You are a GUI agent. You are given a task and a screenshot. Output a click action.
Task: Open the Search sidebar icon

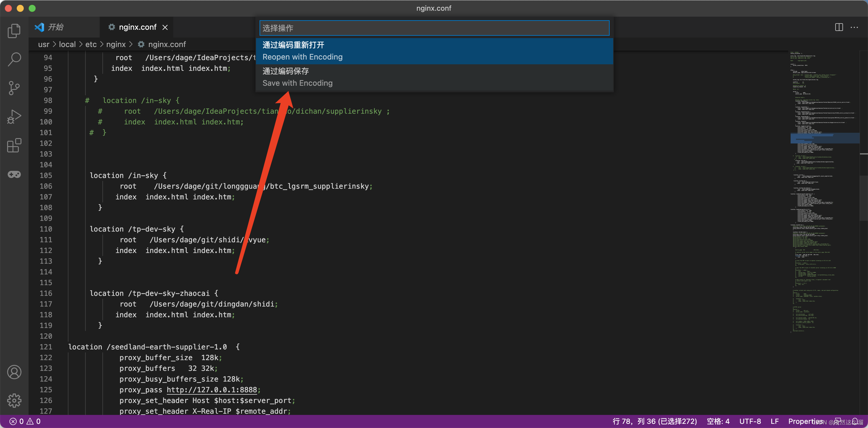14,59
